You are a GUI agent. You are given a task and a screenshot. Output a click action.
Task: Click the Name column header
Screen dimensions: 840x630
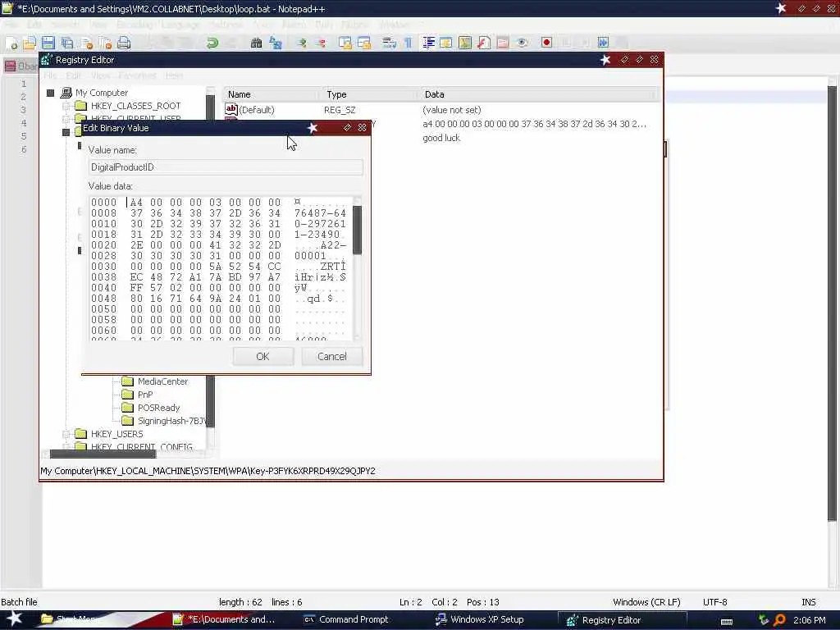[272, 94]
